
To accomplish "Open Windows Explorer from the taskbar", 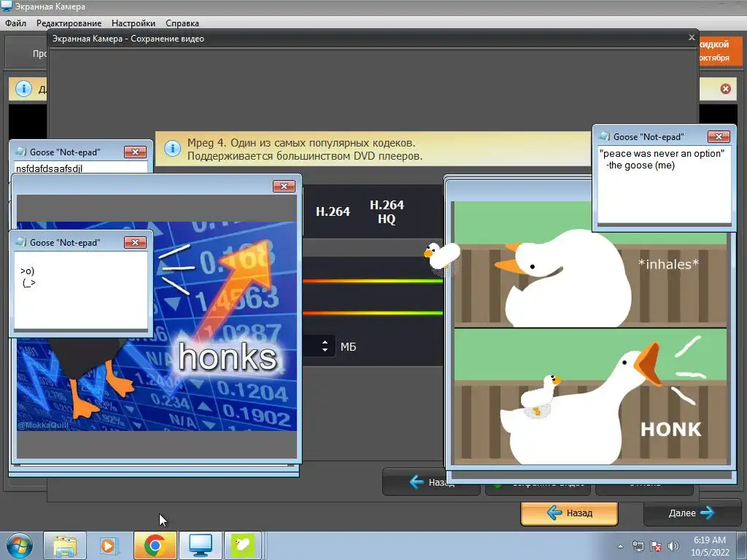I will click(65, 545).
